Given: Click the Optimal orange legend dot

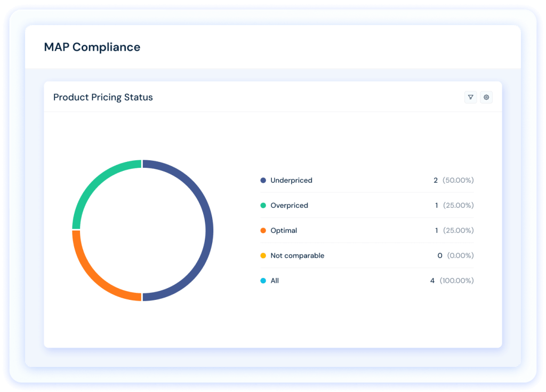Looking at the screenshot, I should 263,230.
